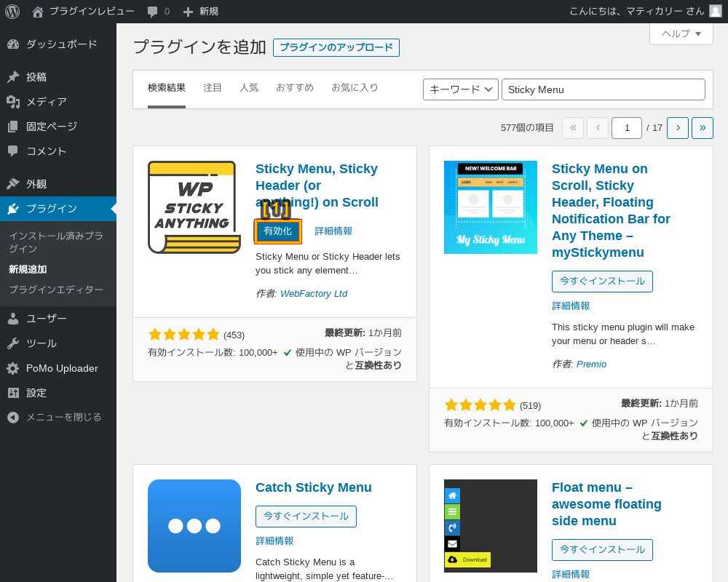Install Catch Sticky Menu plugin
This screenshot has height=582, width=728.
point(306,516)
